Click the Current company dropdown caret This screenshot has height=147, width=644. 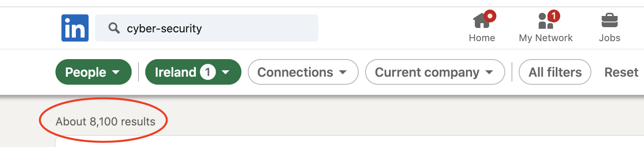tap(489, 72)
